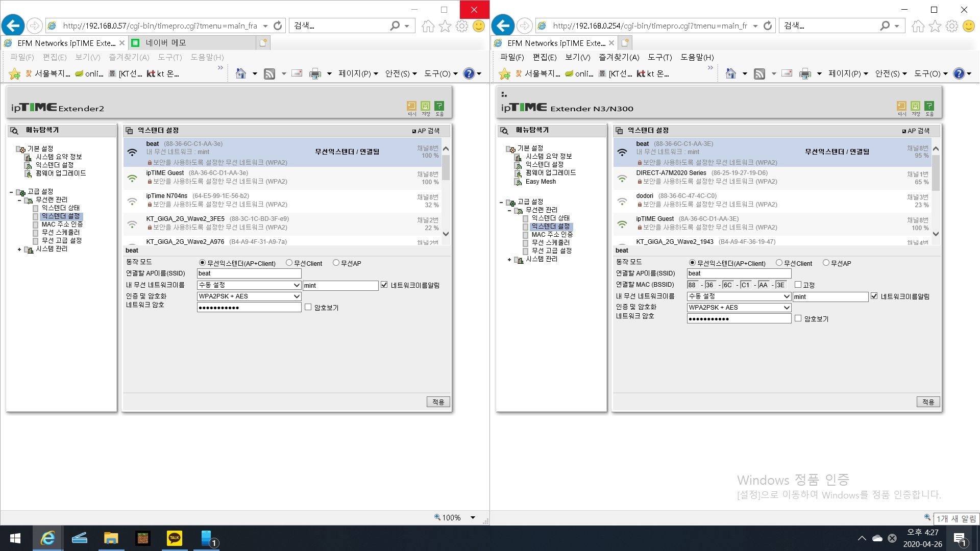The height and width of the screenshot is (551, 980).
Task: Toggle the 고정 checkbox in right window
Action: click(x=798, y=285)
